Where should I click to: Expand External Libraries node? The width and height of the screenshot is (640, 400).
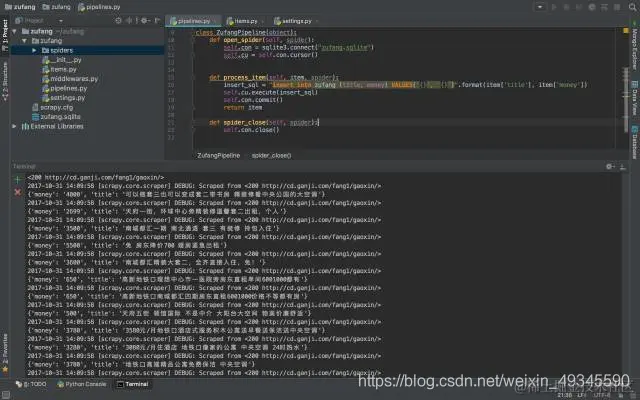click(x=15, y=126)
